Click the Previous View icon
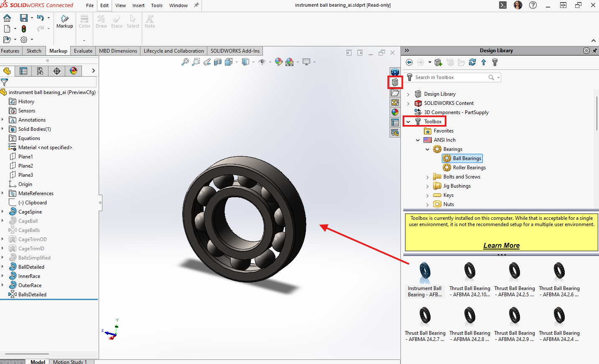599x364 pixels. point(207,62)
